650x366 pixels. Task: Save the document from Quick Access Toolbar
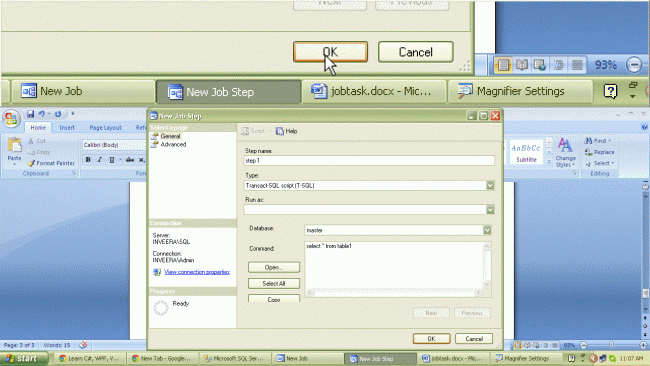click(30, 114)
